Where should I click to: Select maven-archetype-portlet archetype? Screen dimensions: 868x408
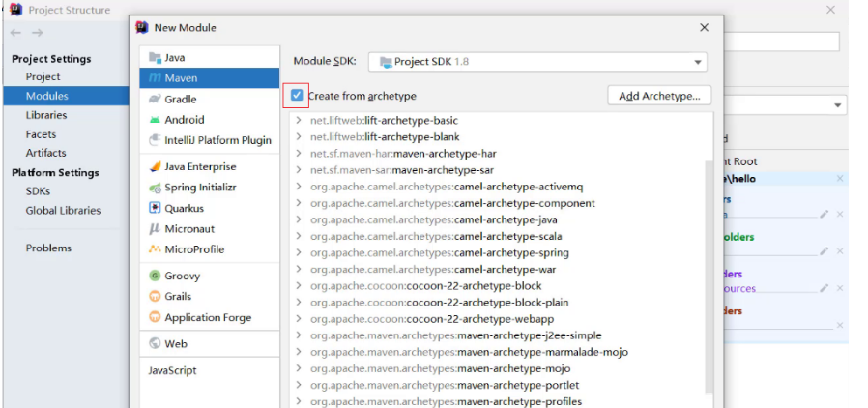[445, 386]
